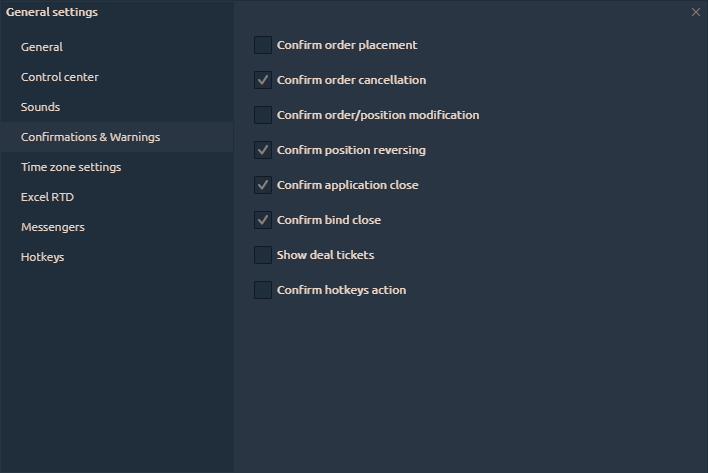Uncheck the Confirm order cancellation checkbox
Viewport: 708px width, 473px height.
click(x=263, y=80)
